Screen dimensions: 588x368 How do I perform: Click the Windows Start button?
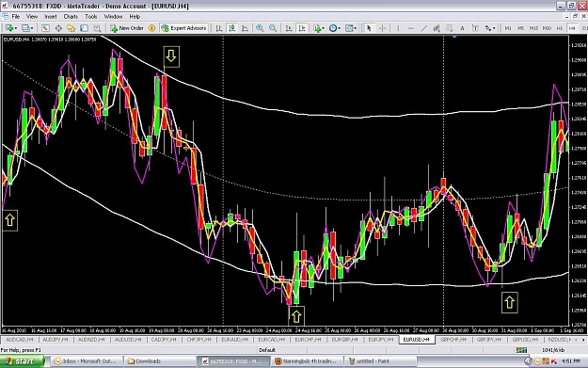[22, 361]
